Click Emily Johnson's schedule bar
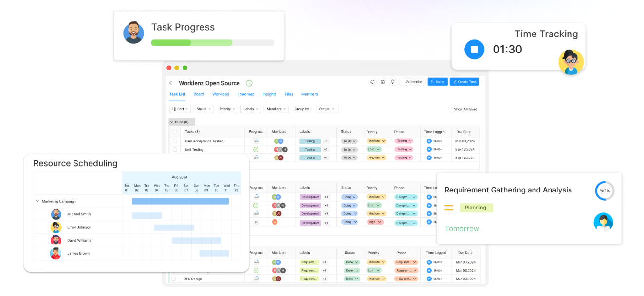The image size is (644, 296). point(174,227)
